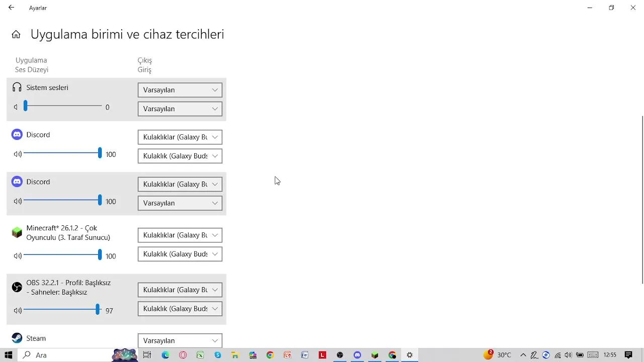Switch to OBS Studio in the taskbar

pyautogui.click(x=340, y=355)
